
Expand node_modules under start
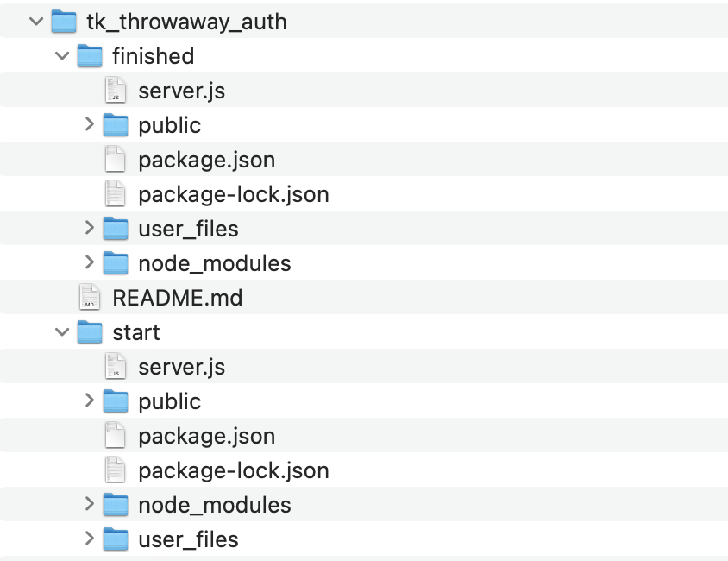click(89, 504)
